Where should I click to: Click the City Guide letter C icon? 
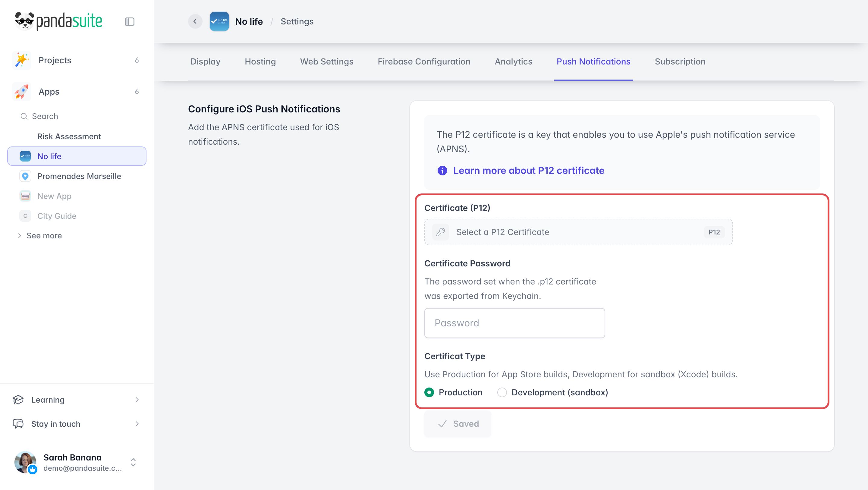pos(25,216)
